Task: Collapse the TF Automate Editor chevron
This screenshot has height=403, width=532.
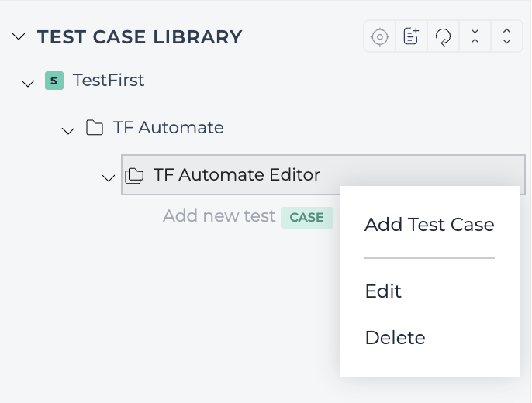Action: point(109,177)
